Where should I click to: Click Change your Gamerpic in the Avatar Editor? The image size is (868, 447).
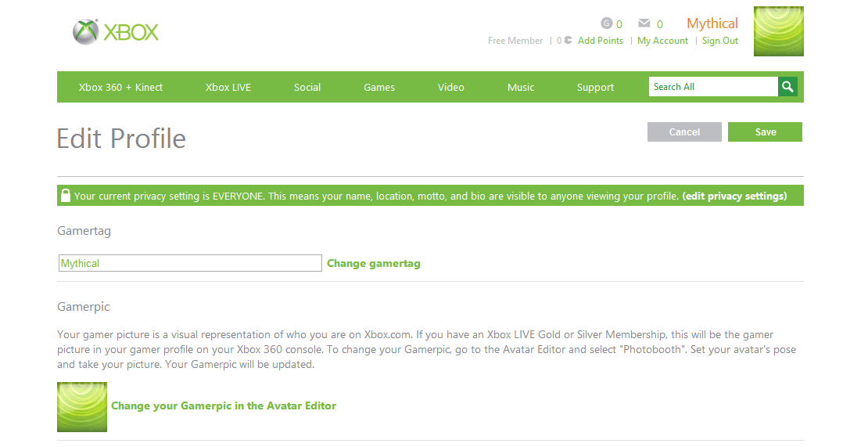224,406
